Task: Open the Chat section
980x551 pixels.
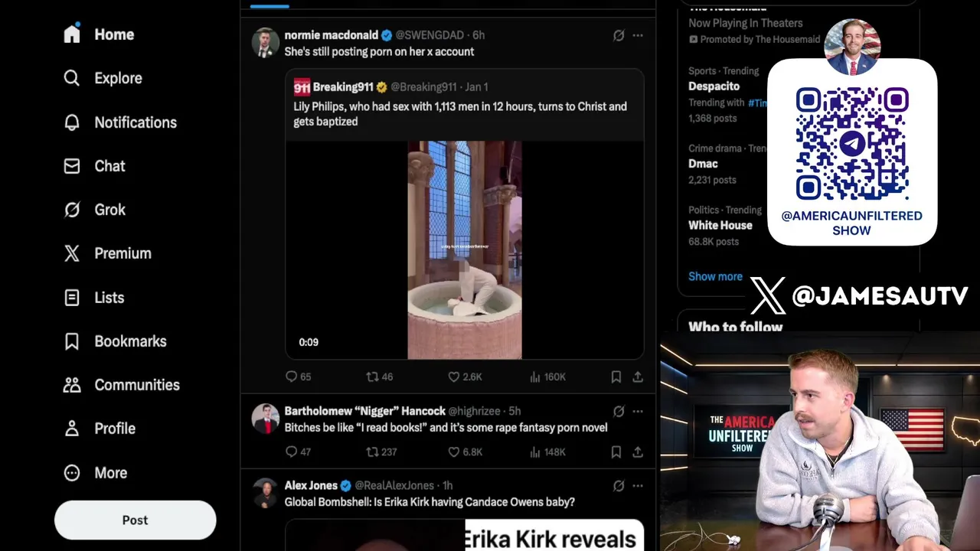Action: [94, 166]
